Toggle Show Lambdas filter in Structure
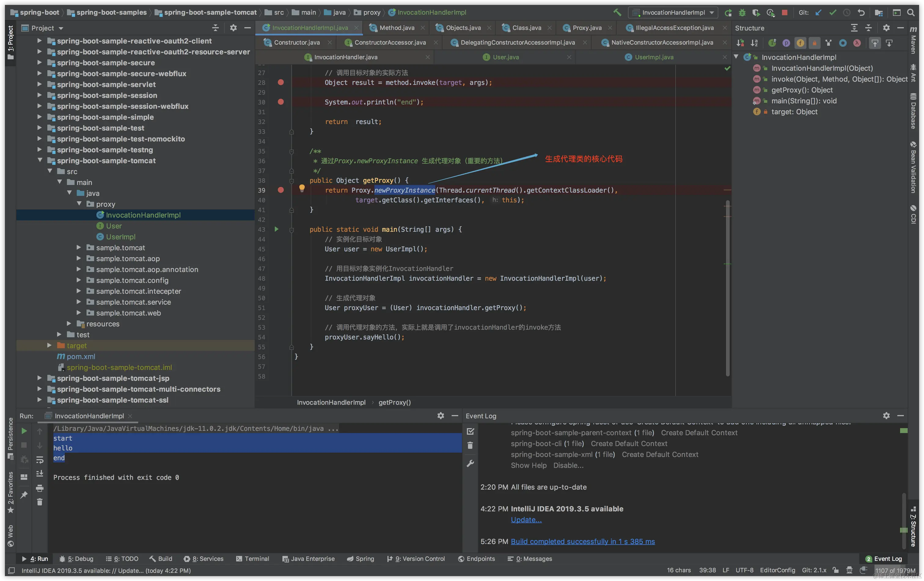The height and width of the screenshot is (581, 924). (x=856, y=43)
